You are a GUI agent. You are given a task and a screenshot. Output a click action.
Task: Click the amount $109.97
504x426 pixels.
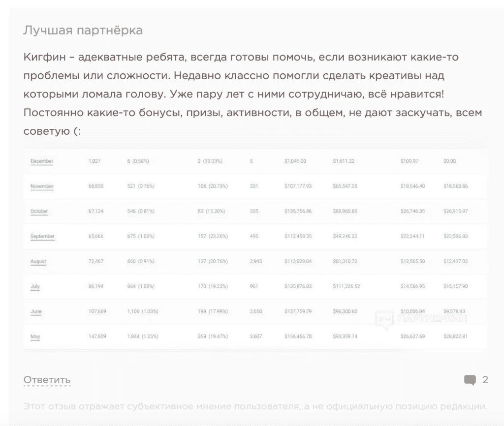pos(409,161)
